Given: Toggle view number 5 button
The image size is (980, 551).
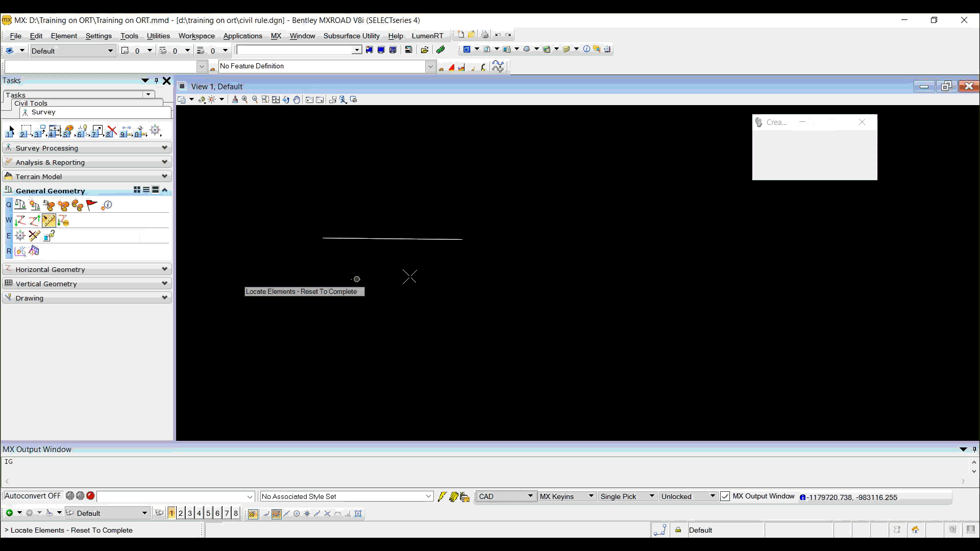Looking at the screenshot, I should click(x=208, y=513).
